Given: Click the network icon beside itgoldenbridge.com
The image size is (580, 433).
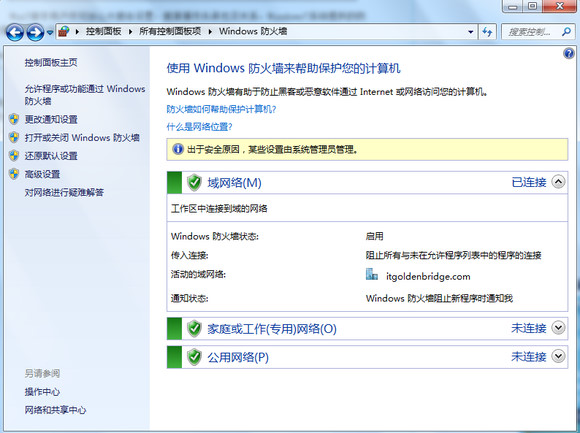Looking at the screenshot, I should [x=371, y=274].
